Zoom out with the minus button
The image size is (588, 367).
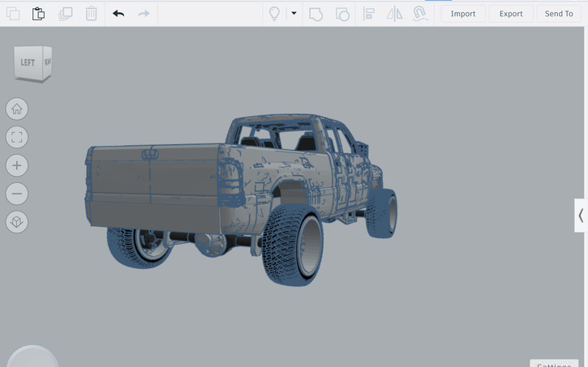tap(17, 194)
